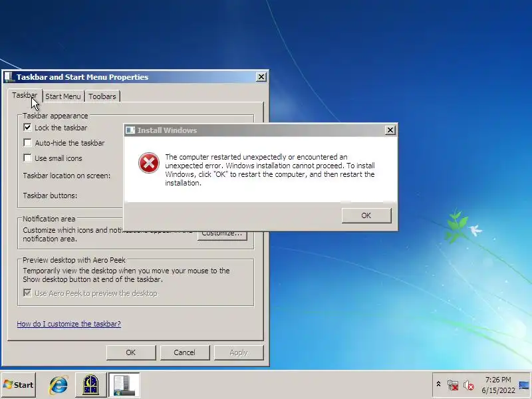
Task: Launch Internet Explorer from the taskbar
Action: tap(59, 385)
